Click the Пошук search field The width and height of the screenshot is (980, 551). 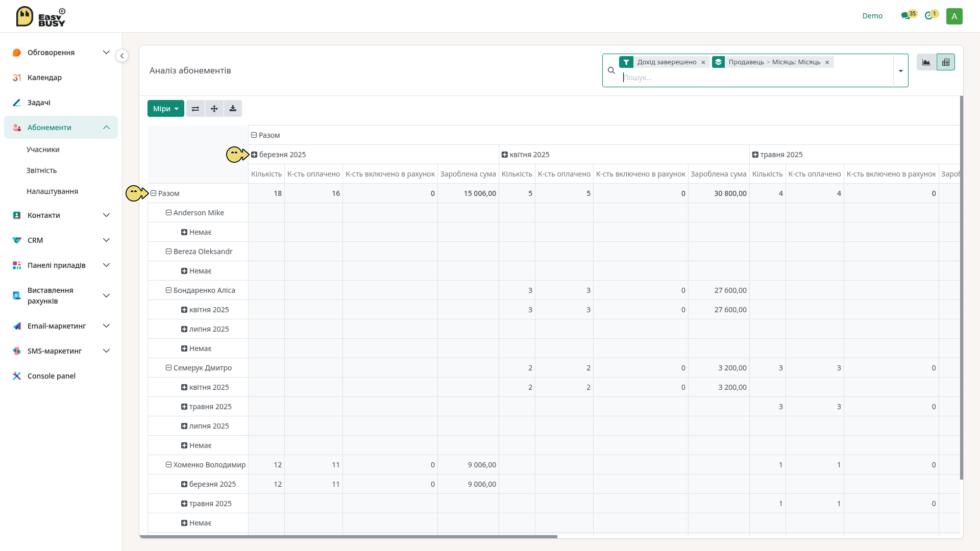tap(756, 78)
